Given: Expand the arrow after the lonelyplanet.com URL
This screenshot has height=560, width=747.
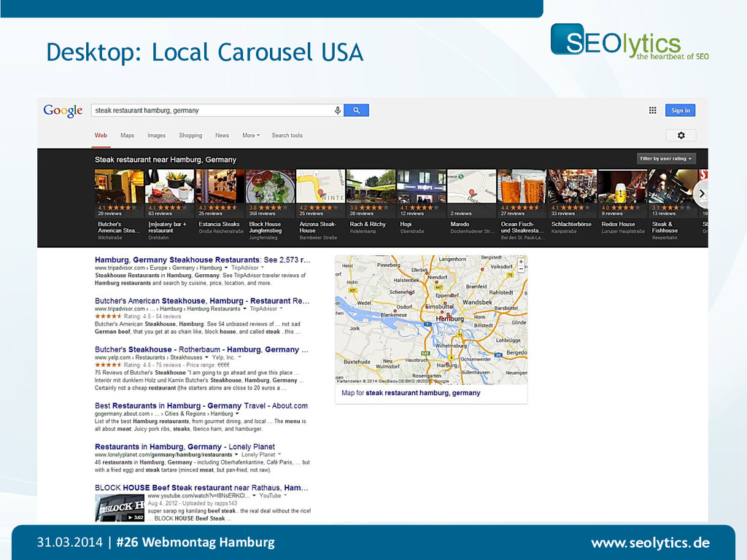Looking at the screenshot, I should pos(236,454).
